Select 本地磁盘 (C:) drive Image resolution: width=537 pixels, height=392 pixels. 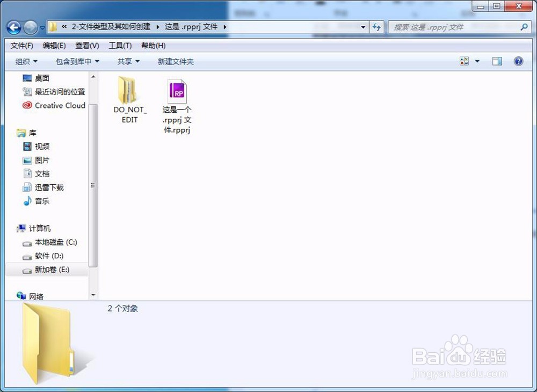(x=56, y=242)
